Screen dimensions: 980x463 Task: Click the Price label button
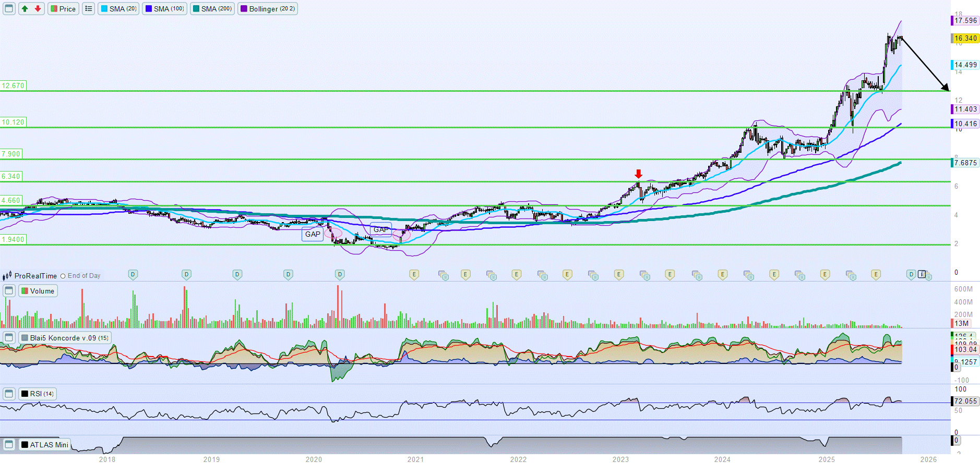pyautogui.click(x=63, y=9)
